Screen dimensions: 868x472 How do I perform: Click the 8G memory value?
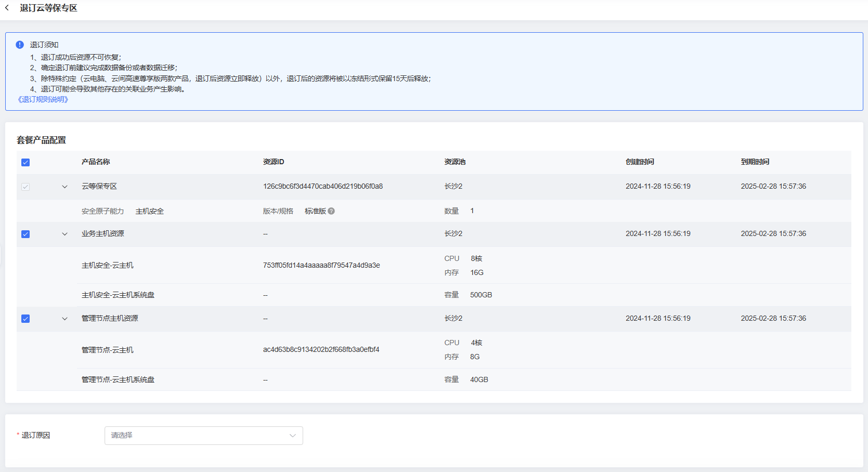[x=475, y=357]
